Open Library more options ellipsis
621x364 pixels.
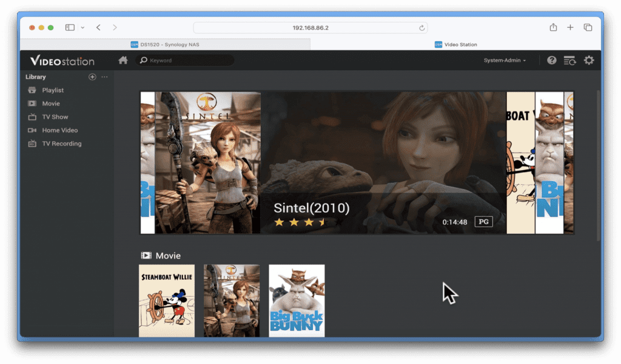pyautogui.click(x=104, y=77)
